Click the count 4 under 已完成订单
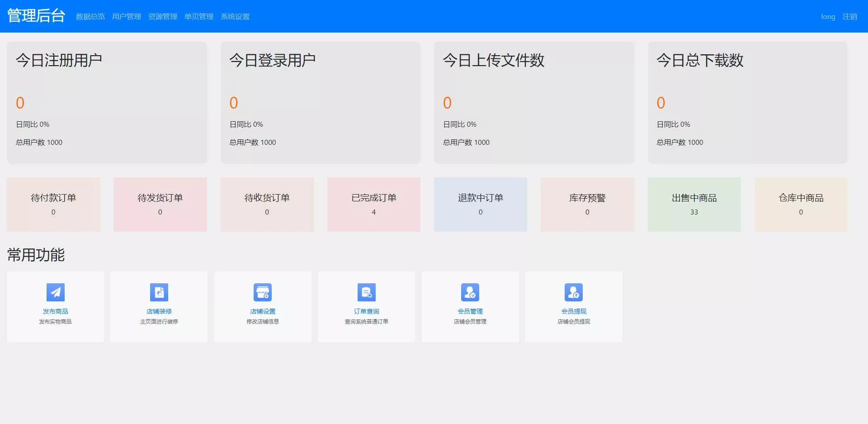The image size is (868, 424). pos(374,212)
